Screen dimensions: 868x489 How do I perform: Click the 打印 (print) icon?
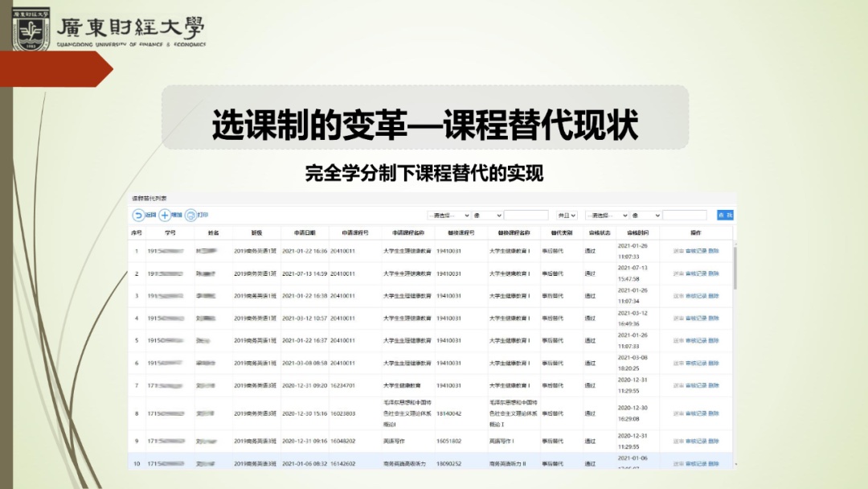[191, 216]
